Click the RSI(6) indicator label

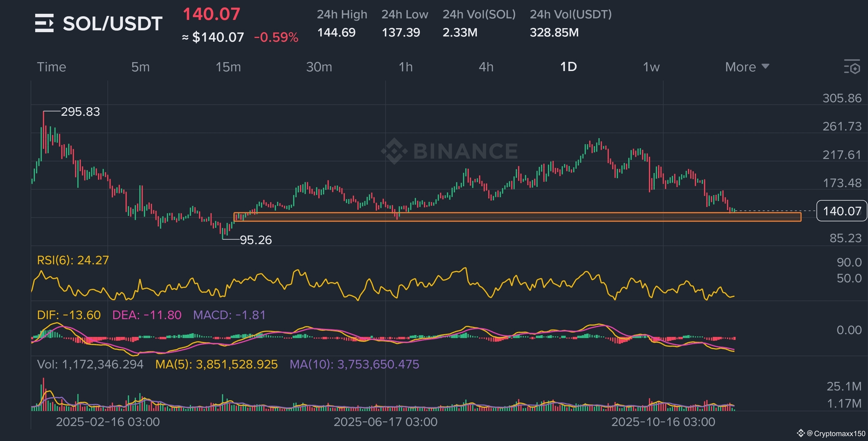pos(73,260)
